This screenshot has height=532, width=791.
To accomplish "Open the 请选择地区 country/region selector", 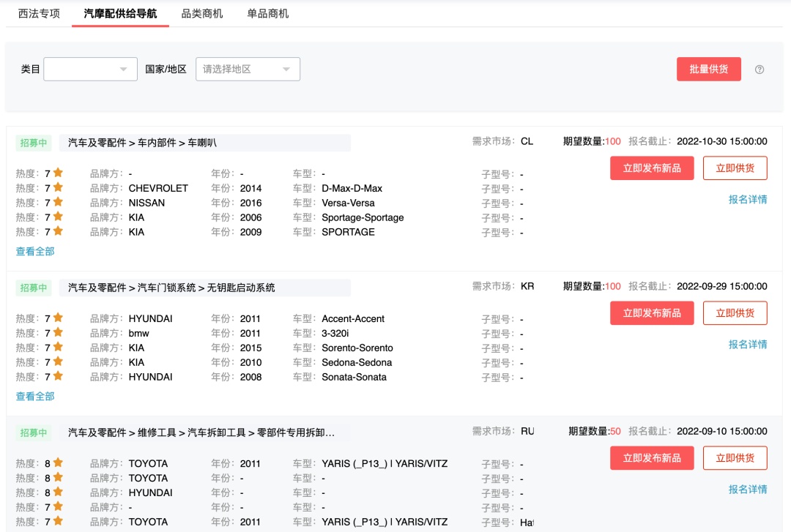I will (249, 69).
